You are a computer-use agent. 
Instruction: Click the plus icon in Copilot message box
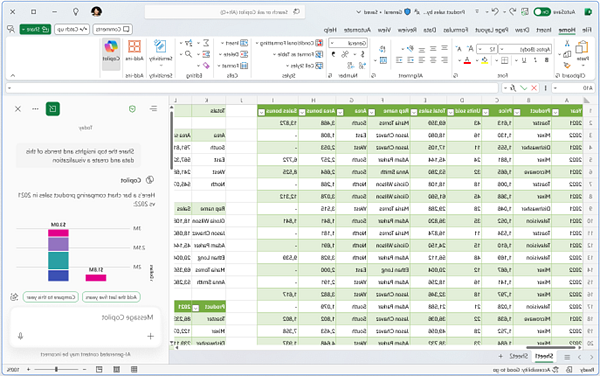pos(150,336)
